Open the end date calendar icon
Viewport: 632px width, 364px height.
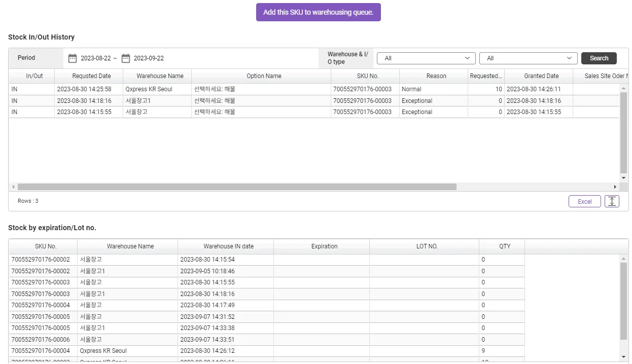(126, 58)
